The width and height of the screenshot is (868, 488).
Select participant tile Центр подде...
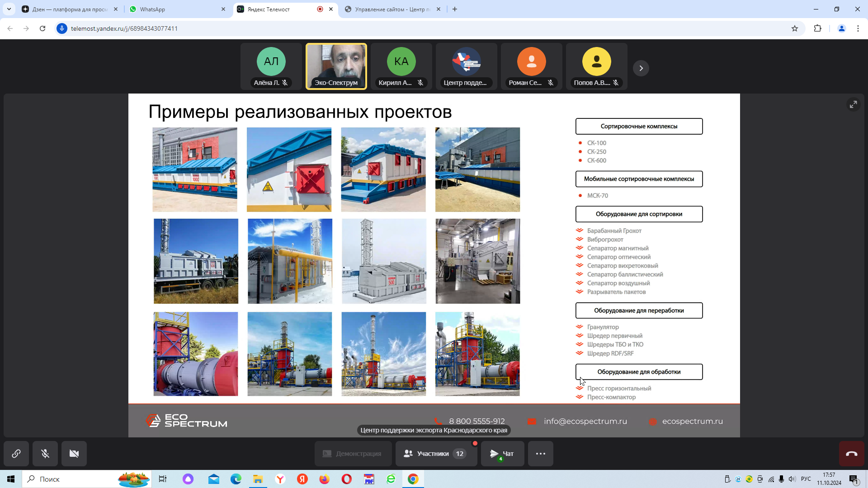[467, 66]
